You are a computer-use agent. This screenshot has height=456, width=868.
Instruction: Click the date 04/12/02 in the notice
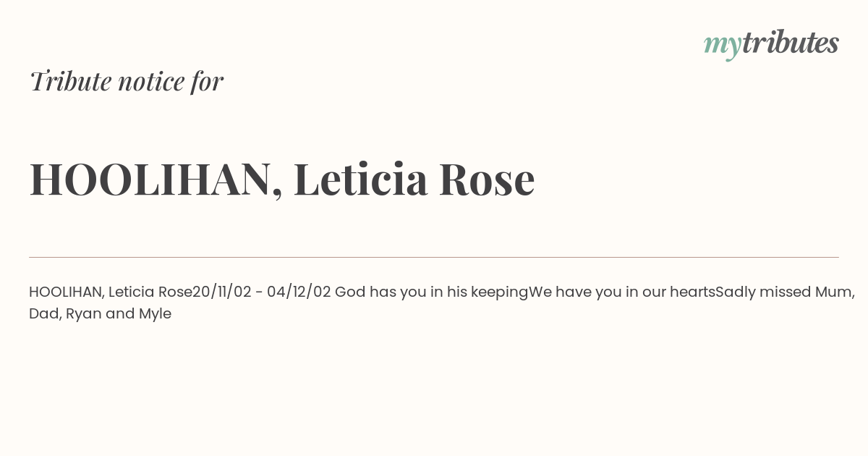[x=299, y=292]
